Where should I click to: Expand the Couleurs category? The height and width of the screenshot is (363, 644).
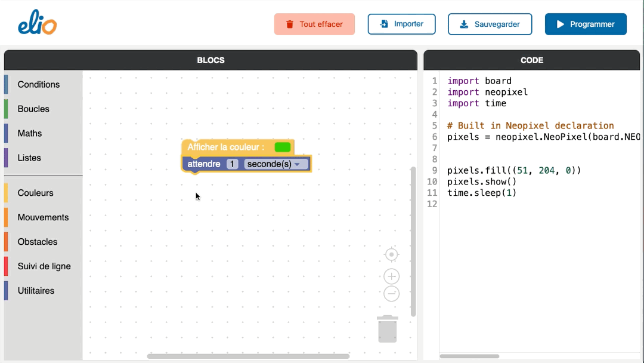tap(35, 193)
